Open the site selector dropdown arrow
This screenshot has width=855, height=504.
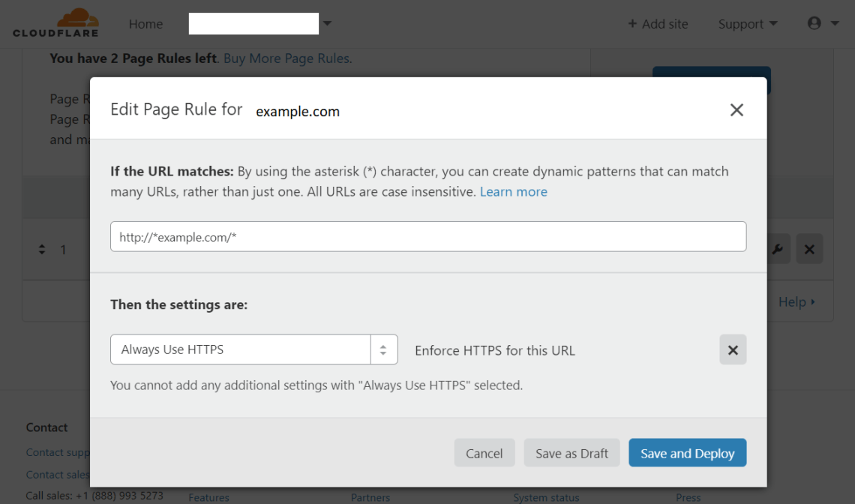[327, 24]
